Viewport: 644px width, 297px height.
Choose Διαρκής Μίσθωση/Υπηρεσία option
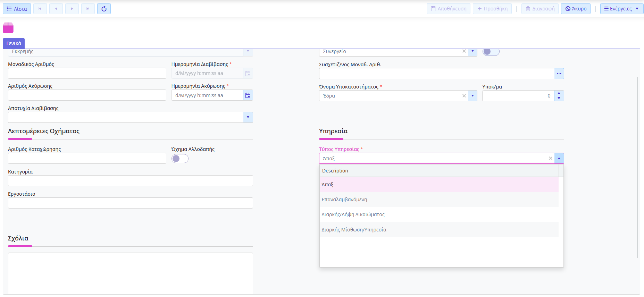point(353,230)
